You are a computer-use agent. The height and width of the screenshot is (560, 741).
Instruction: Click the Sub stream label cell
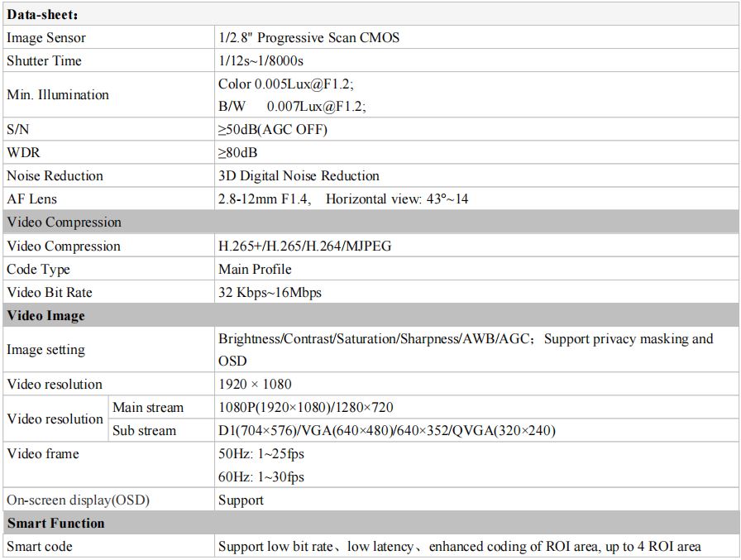coord(145,431)
